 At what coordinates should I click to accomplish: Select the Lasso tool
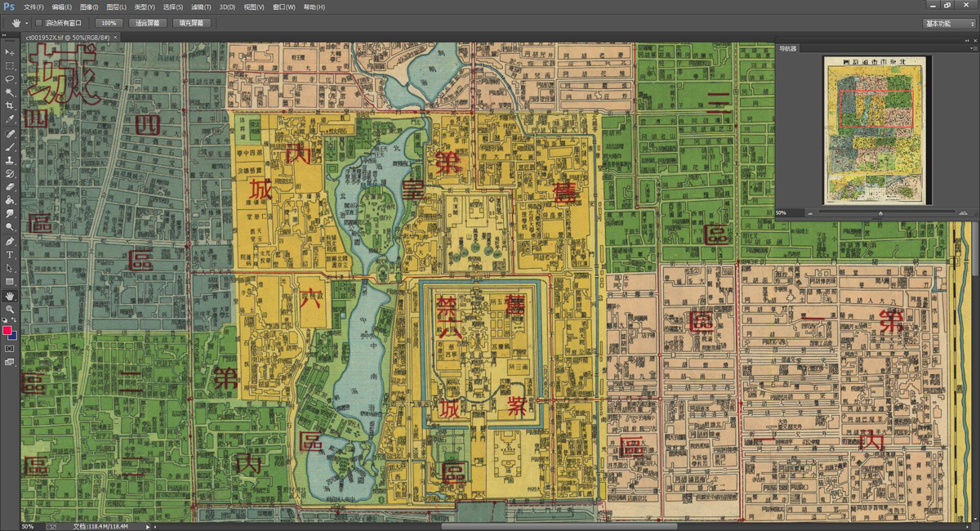click(10, 79)
